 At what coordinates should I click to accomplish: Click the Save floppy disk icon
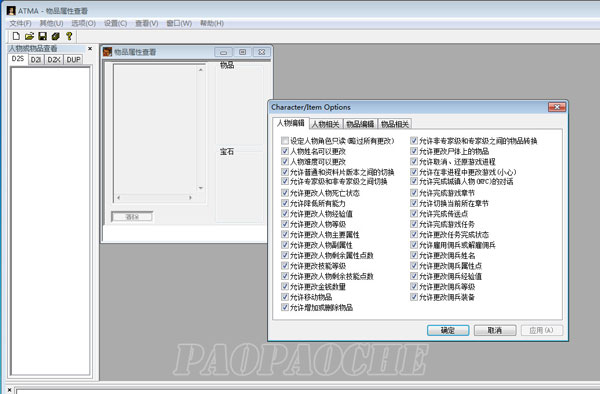pos(42,36)
